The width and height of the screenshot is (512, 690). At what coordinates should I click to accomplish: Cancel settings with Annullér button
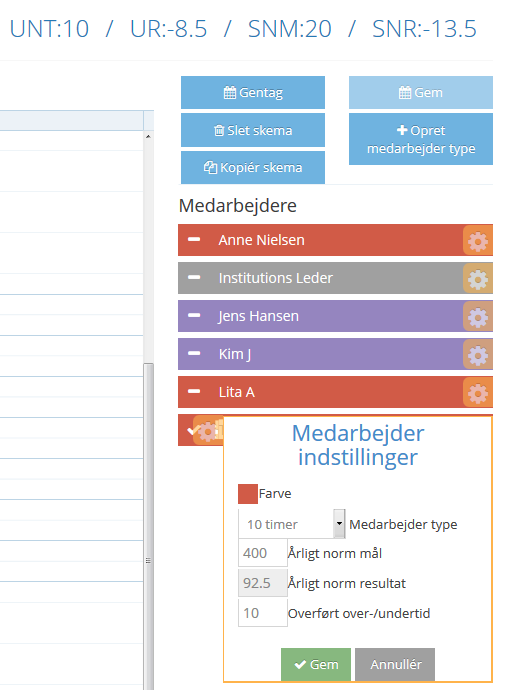click(395, 664)
